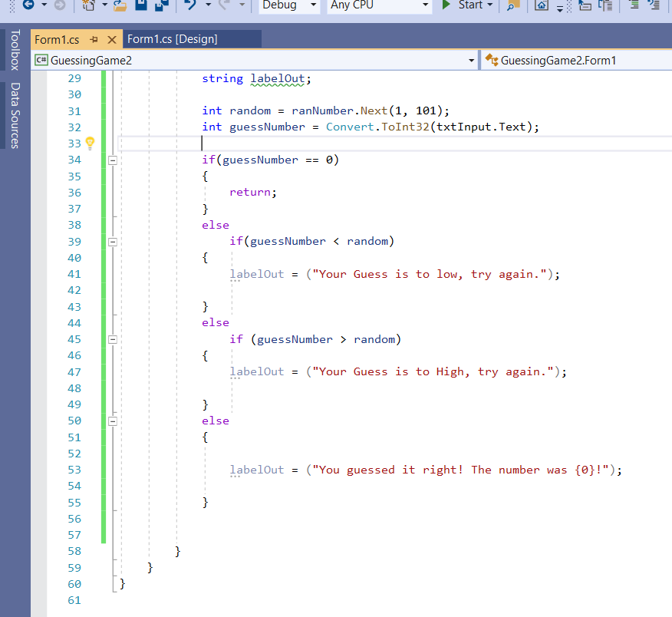Open the Navigate Backward history dropdown arrow
Screen dimensions: 672x617
point(44,5)
